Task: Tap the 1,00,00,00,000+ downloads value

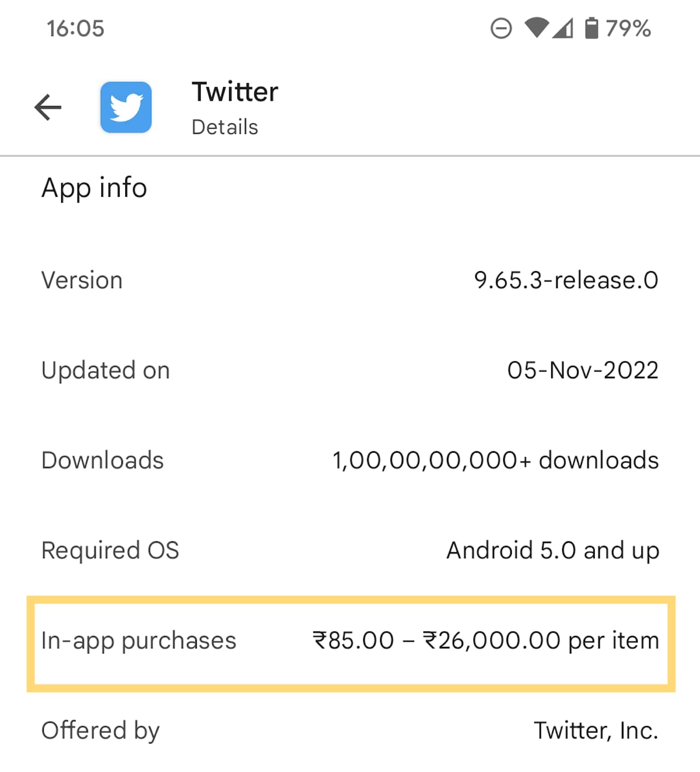Action: pos(495,460)
